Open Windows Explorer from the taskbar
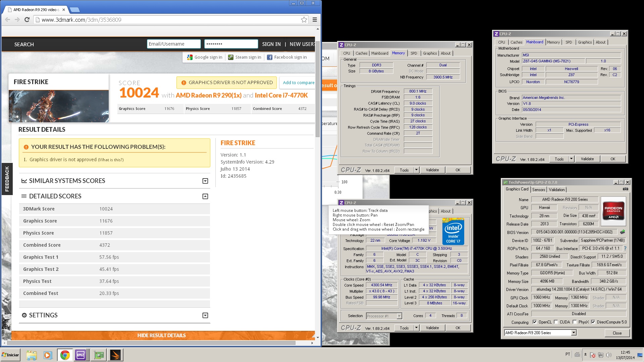Screen dimensions: 644x362 click(32, 355)
